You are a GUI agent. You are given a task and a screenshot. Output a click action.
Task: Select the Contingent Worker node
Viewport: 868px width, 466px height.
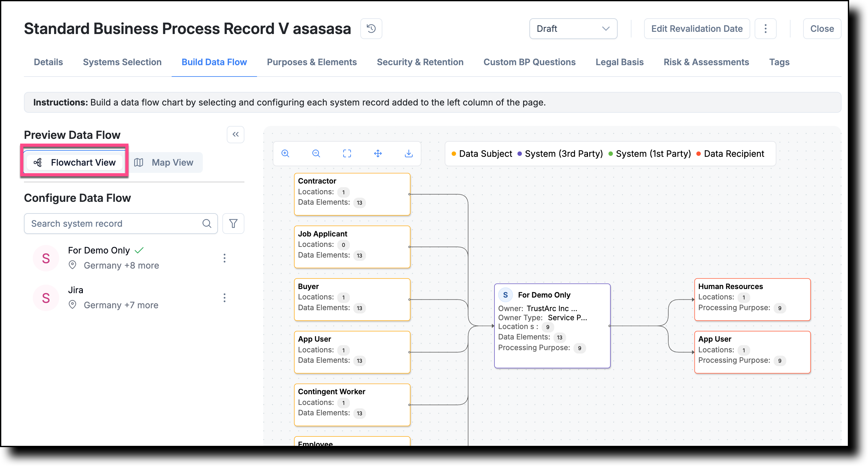pos(352,405)
